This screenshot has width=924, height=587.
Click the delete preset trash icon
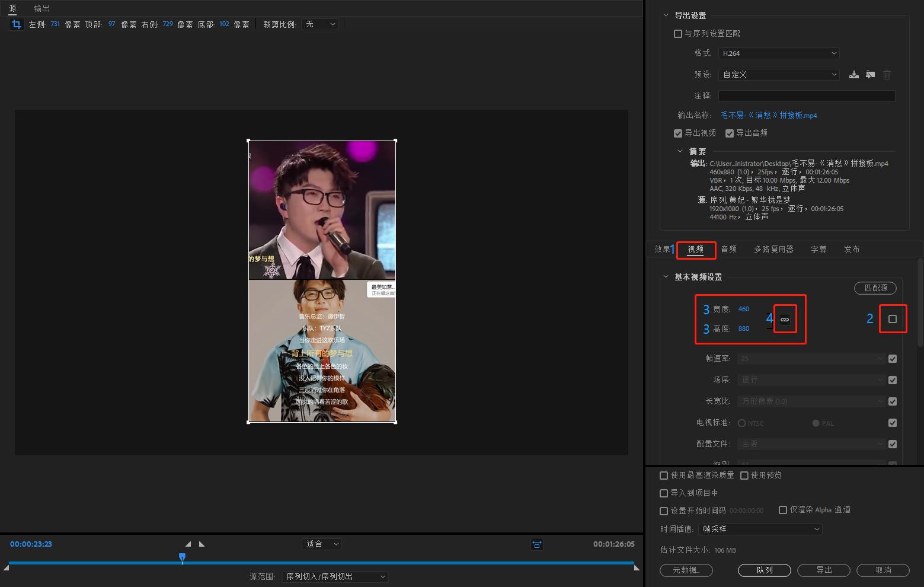tap(887, 74)
